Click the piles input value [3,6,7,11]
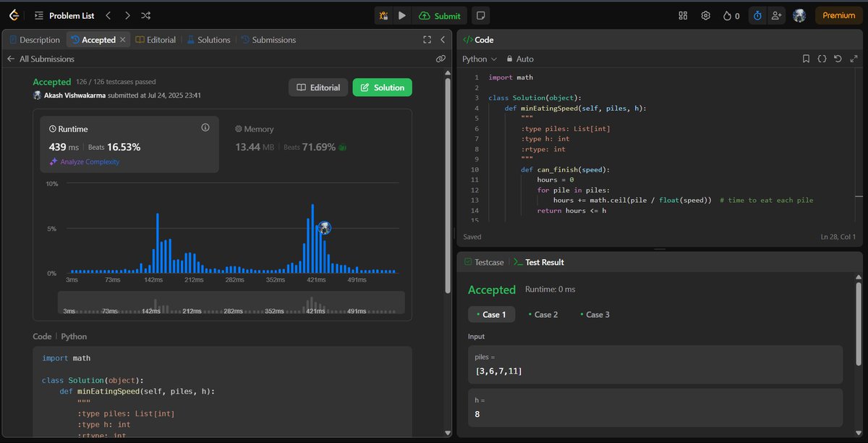This screenshot has height=443, width=868. [x=499, y=371]
